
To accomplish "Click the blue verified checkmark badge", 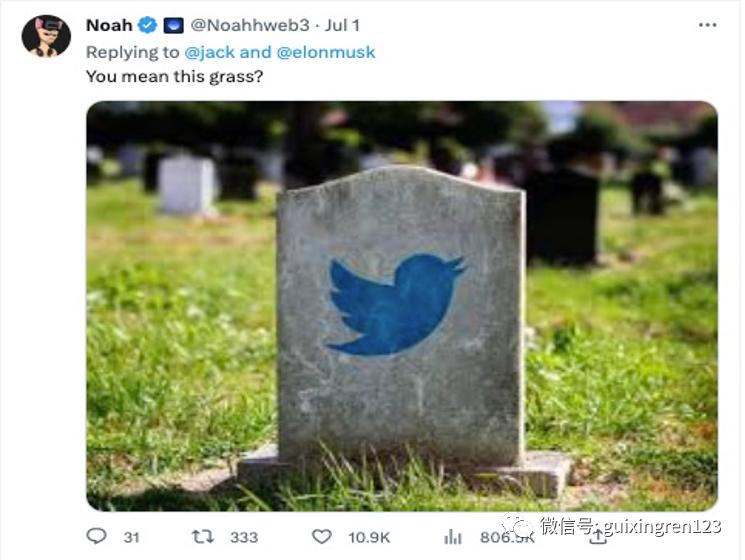I will (x=148, y=25).
